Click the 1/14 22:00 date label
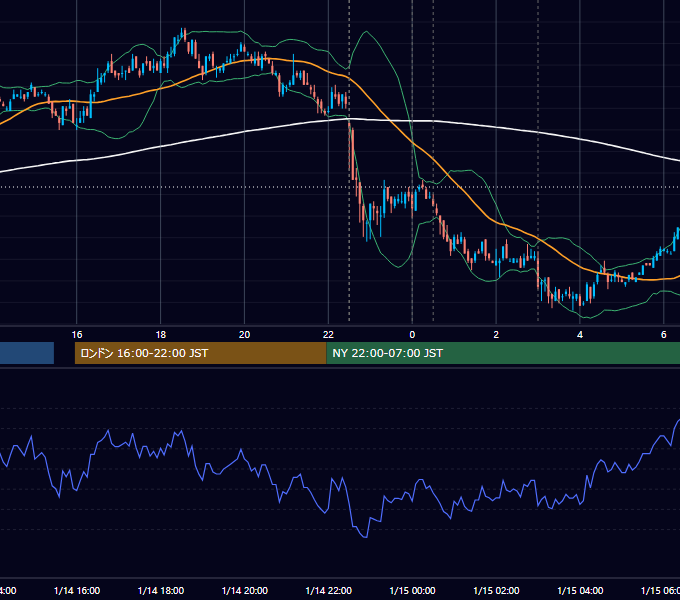The height and width of the screenshot is (600, 680). [328, 590]
